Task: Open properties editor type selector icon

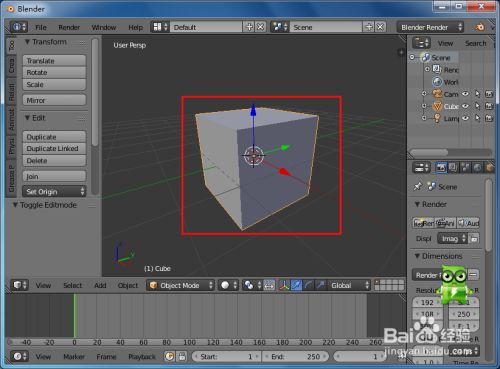Action: [421, 168]
